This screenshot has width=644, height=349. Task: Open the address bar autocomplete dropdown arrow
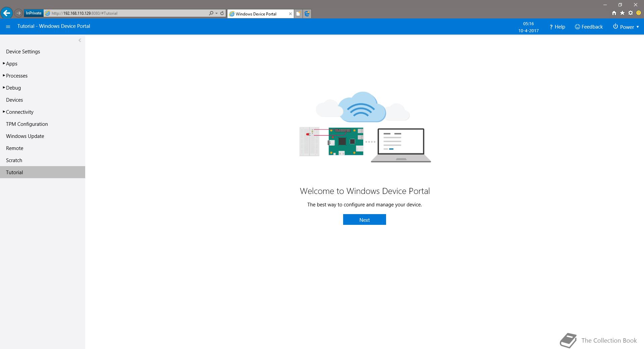(216, 13)
